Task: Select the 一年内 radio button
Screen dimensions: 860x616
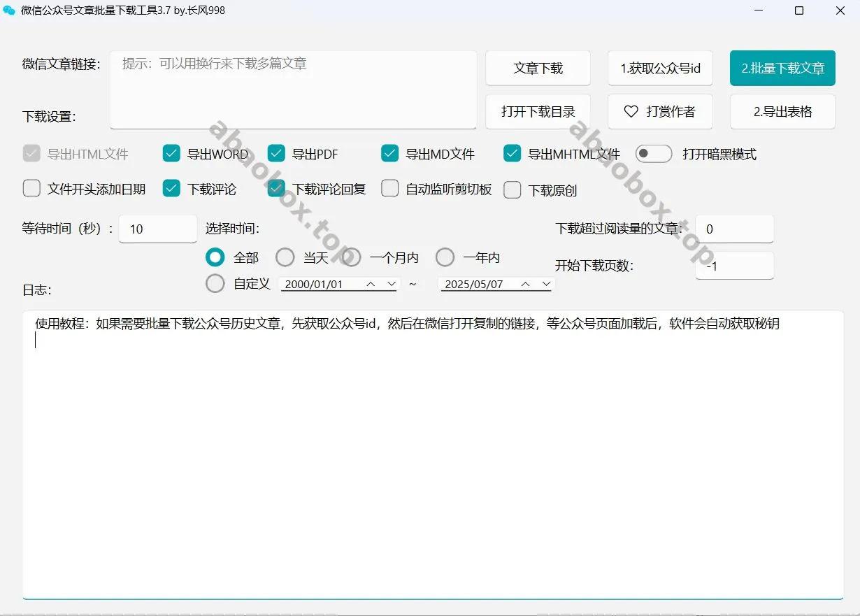Action: (x=445, y=258)
